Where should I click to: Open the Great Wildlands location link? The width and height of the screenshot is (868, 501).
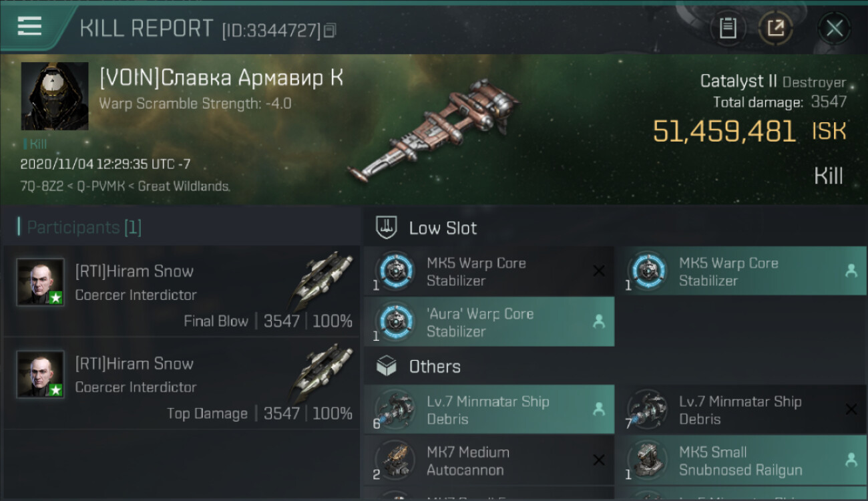(x=184, y=186)
